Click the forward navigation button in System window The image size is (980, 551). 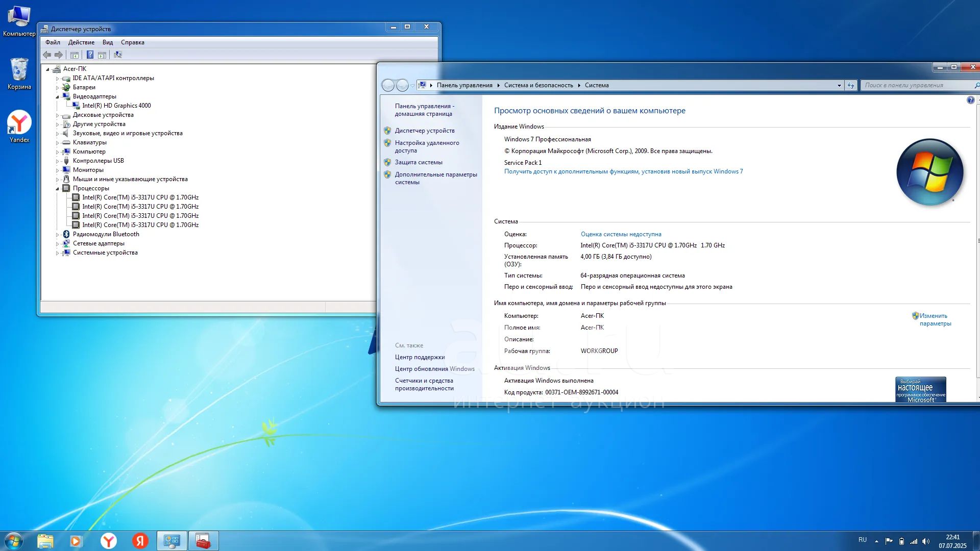402,85
